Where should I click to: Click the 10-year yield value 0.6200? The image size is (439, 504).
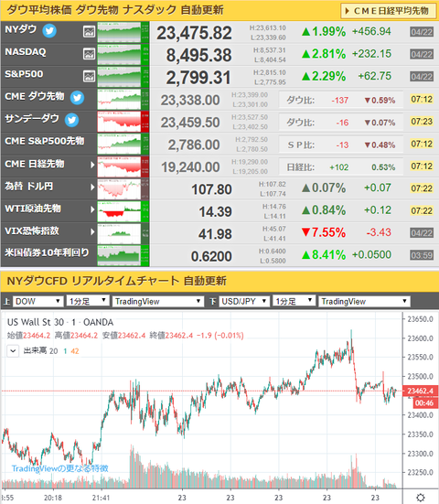click(211, 256)
